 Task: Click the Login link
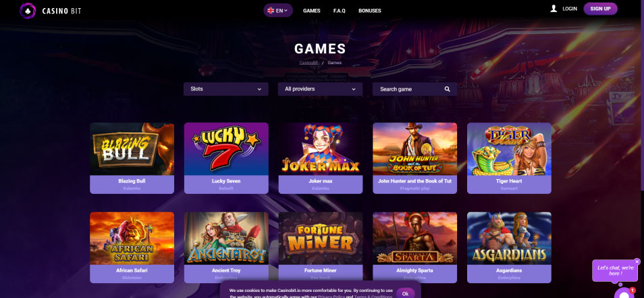570,9
